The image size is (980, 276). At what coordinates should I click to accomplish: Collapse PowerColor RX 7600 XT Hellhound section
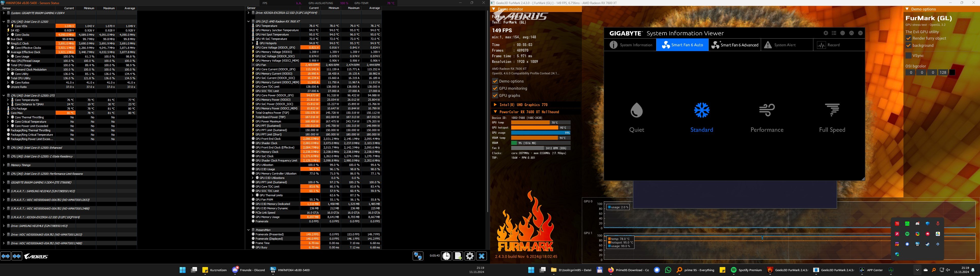pos(495,112)
